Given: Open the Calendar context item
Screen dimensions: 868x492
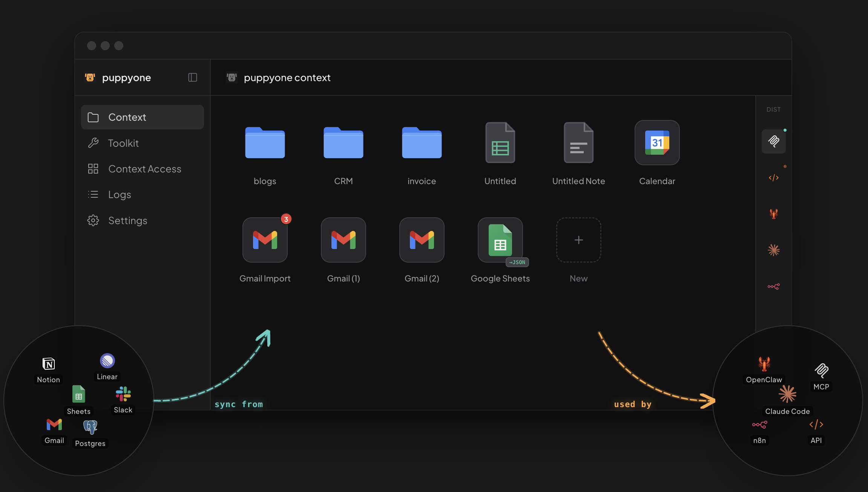Looking at the screenshot, I should click(x=657, y=143).
